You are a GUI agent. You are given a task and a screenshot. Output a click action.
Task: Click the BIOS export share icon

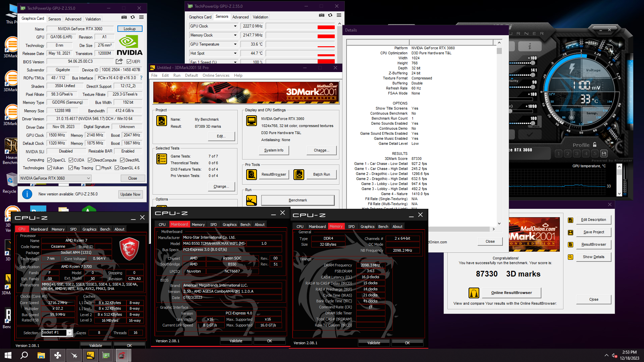(x=119, y=61)
